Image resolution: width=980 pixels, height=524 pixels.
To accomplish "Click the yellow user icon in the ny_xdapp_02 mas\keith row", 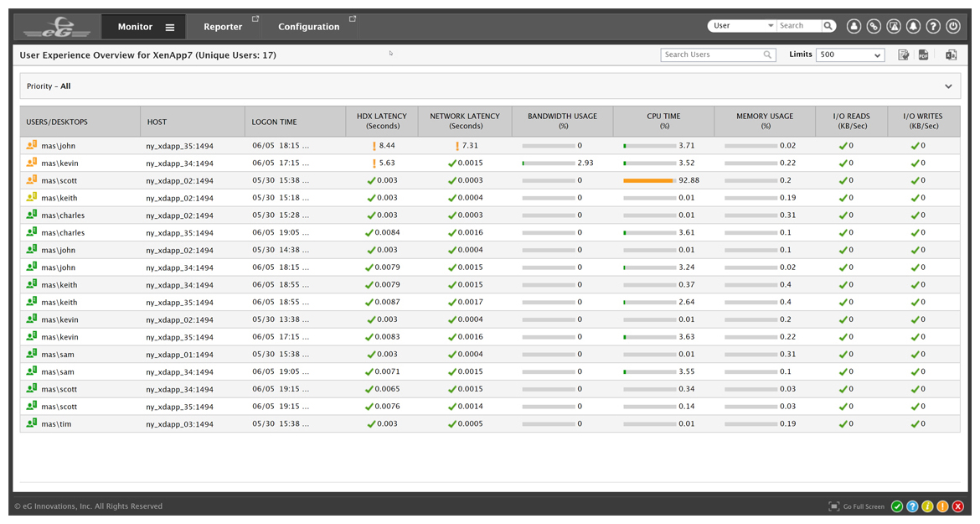I will coord(31,198).
